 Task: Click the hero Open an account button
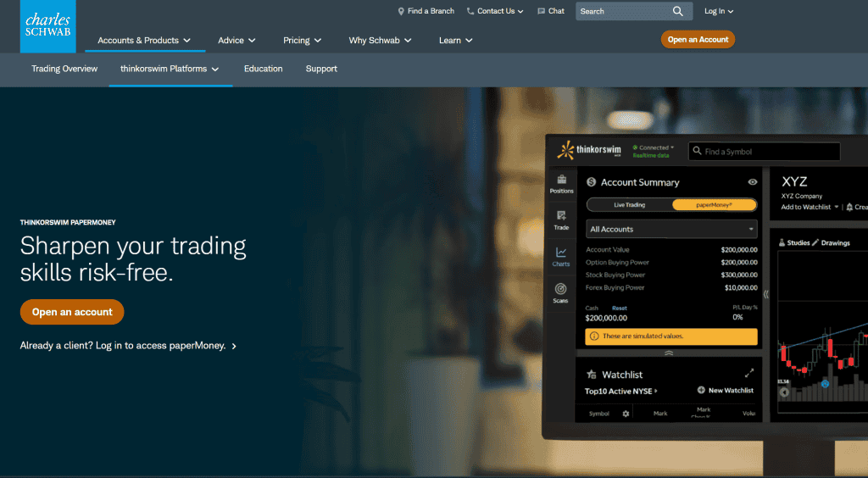[72, 312]
